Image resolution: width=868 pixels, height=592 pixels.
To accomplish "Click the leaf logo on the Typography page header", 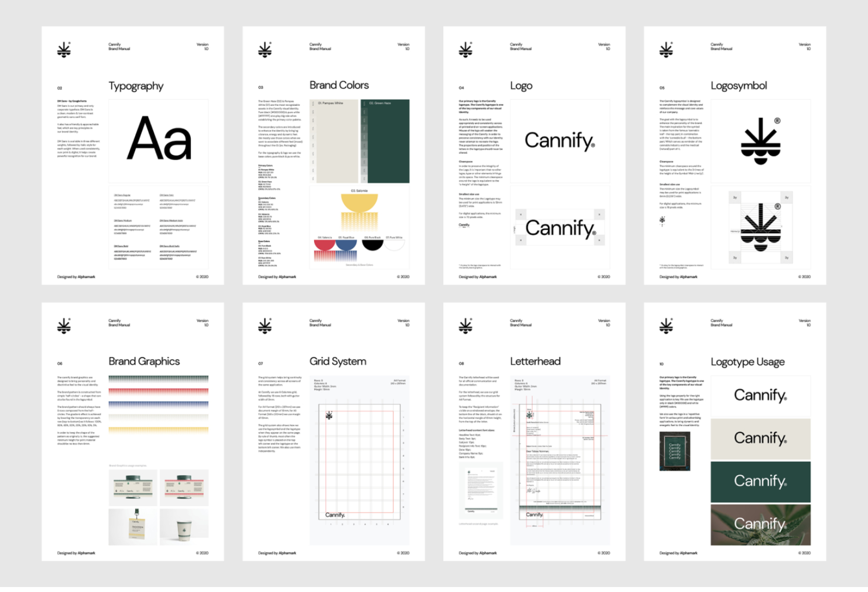I will click(64, 49).
